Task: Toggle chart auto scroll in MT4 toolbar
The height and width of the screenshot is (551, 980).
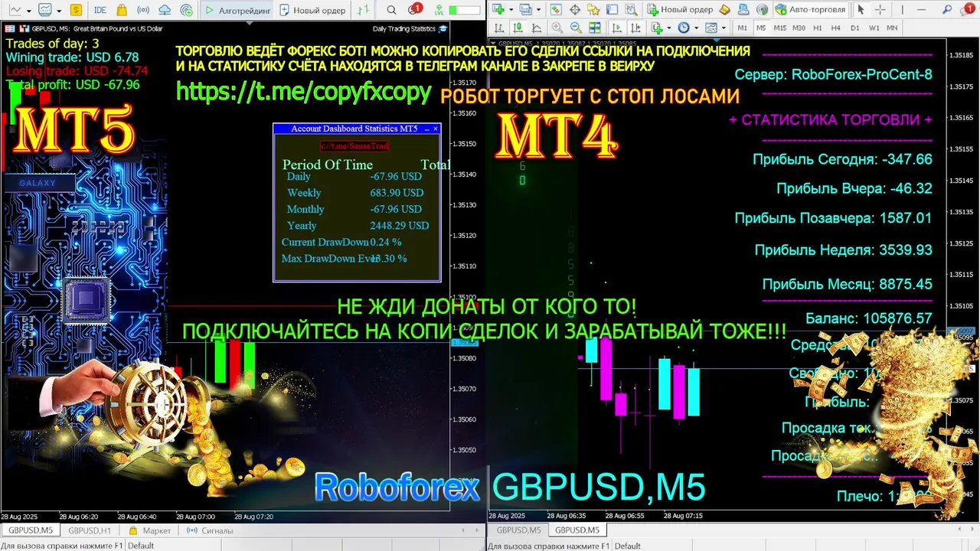Action: (617, 28)
